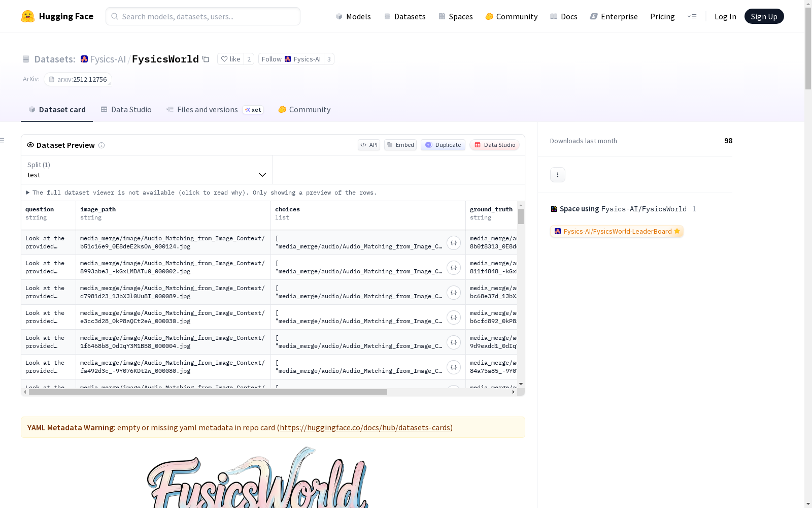Open the Split test dropdown
This screenshot has height=508, width=812.
coord(147,170)
